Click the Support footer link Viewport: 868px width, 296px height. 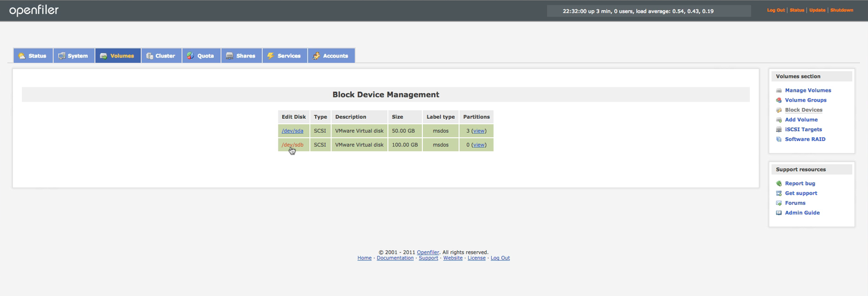[428, 258]
